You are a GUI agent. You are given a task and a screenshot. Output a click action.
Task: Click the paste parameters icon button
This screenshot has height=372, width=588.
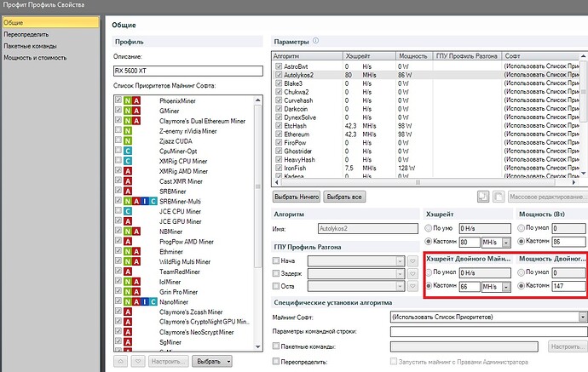499,197
